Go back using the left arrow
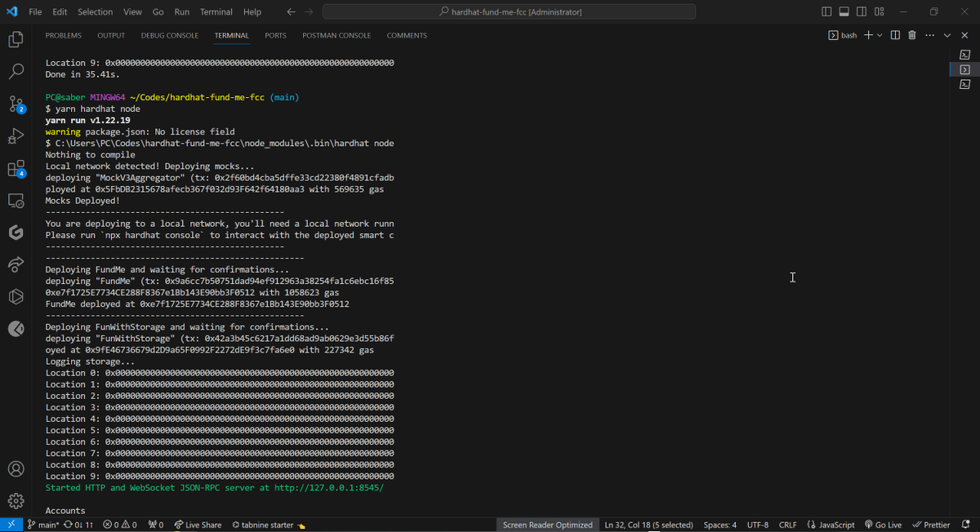The height and width of the screenshot is (532, 980). tap(292, 11)
